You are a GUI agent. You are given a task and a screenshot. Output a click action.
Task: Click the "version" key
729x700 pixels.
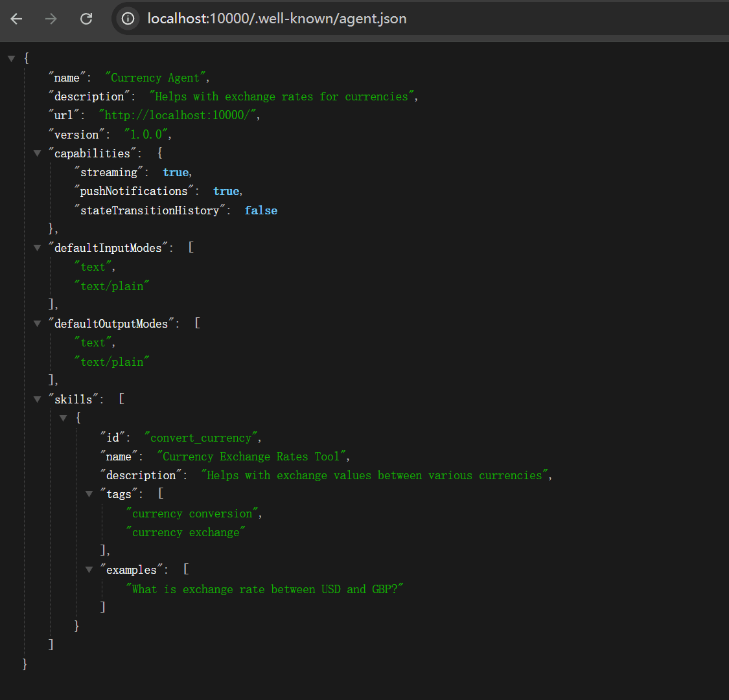pos(76,134)
